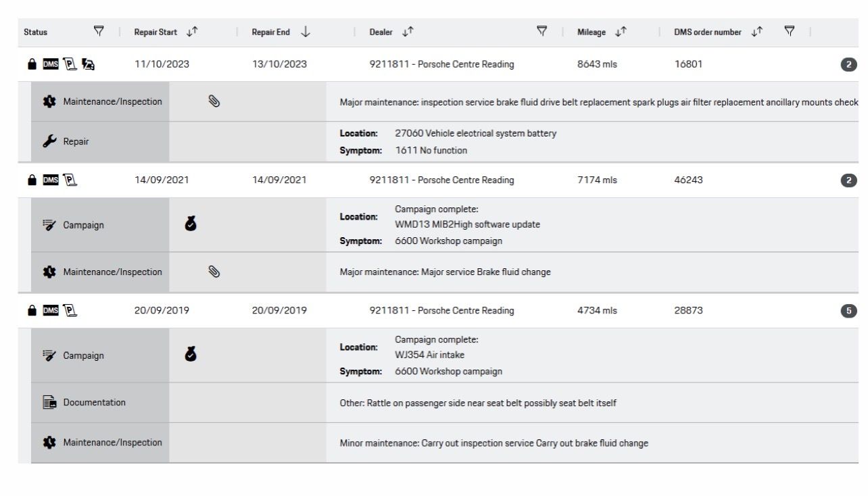Click the lock icon on the 11/10/2023 entry
Image resolution: width=868 pixels, height=496 pixels.
[30, 65]
